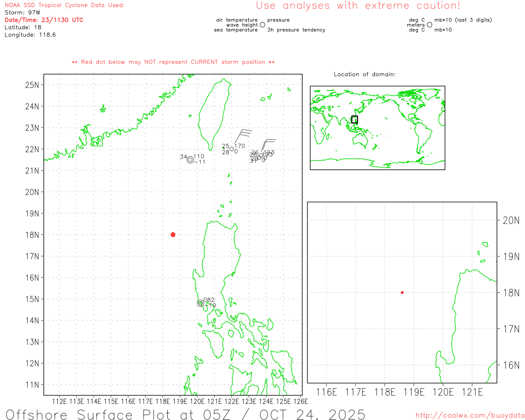Screen dimensions: 525x420
Task: Select the station circle with pressure 082
Action: (x=201, y=303)
